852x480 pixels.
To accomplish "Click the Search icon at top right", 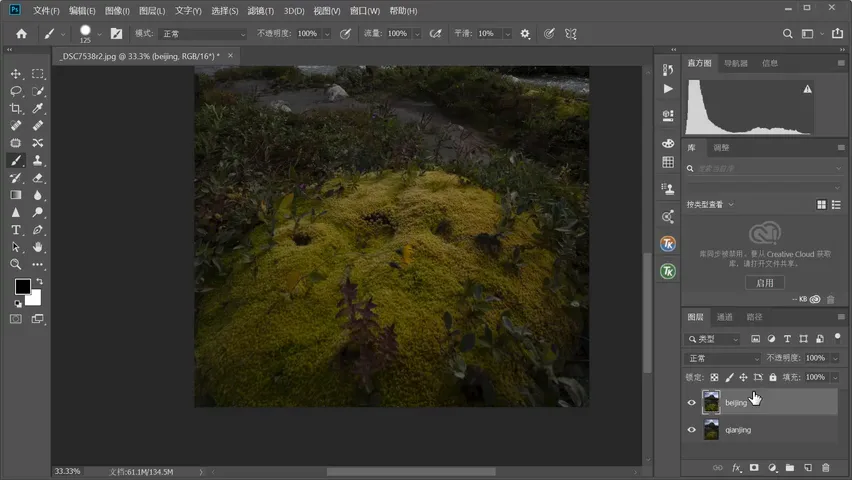I will (x=787, y=34).
